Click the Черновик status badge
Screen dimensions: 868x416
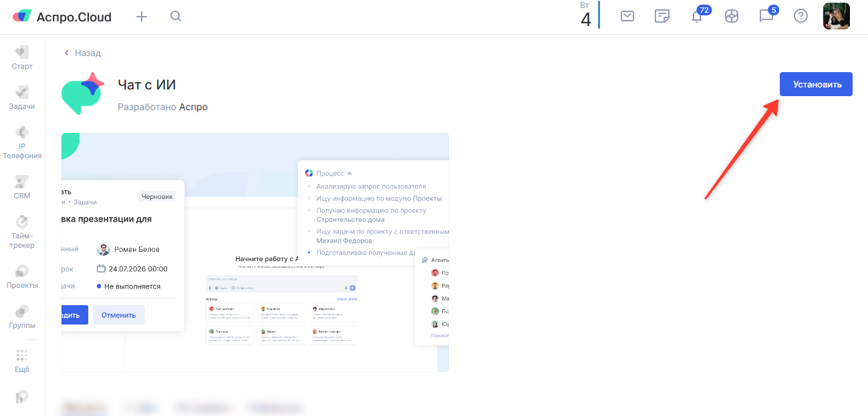(x=157, y=196)
